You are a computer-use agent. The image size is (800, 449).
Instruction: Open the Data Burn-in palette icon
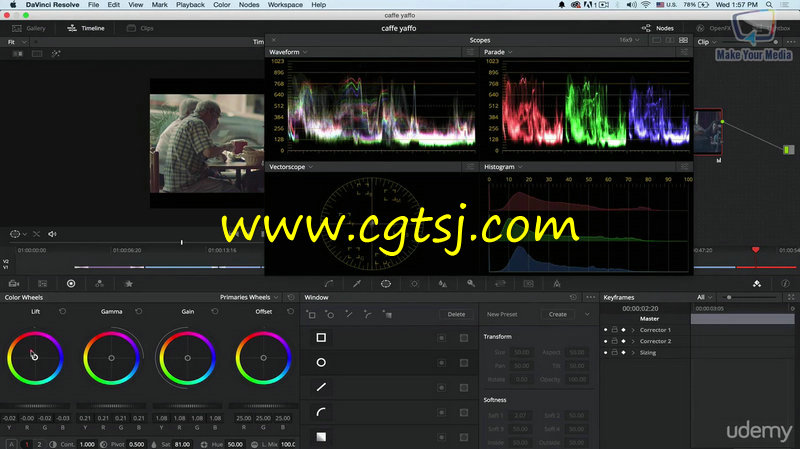pyautogui.click(x=557, y=284)
